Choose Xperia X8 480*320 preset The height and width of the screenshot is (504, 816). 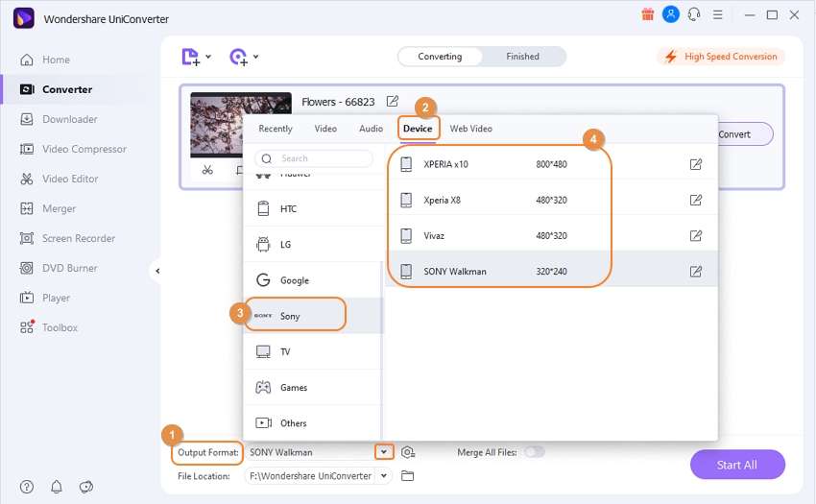(552, 200)
